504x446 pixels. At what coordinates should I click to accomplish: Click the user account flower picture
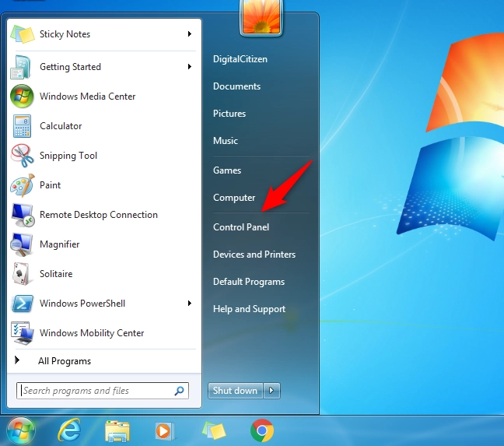(x=261, y=16)
